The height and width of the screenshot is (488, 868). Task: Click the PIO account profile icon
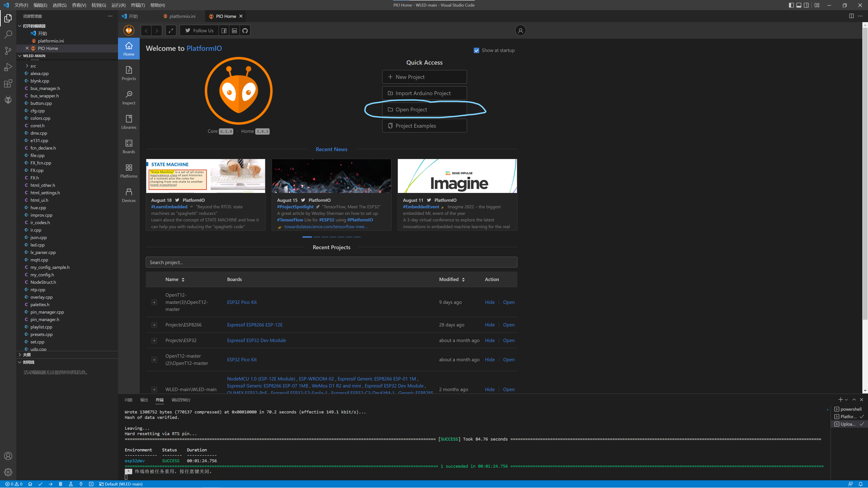pos(520,31)
